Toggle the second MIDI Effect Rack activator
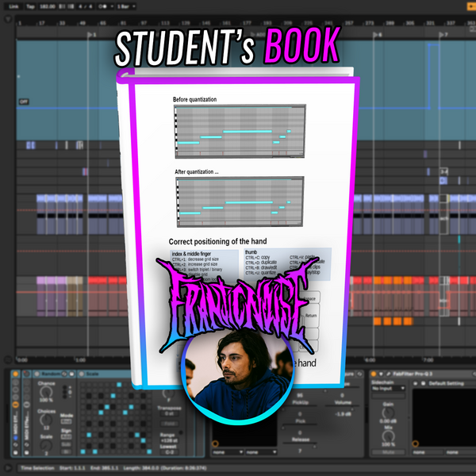Image resolution: width=476 pixels, height=476 pixels. [27, 374]
